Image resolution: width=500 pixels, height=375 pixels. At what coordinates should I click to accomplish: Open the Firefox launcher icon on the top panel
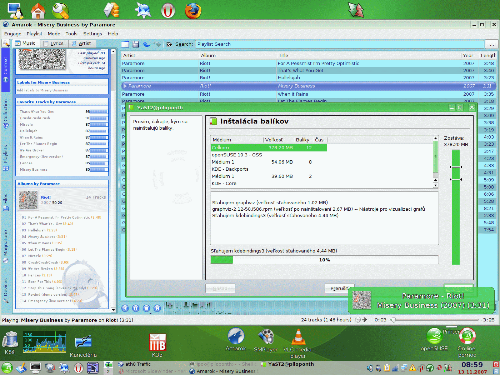point(193,10)
